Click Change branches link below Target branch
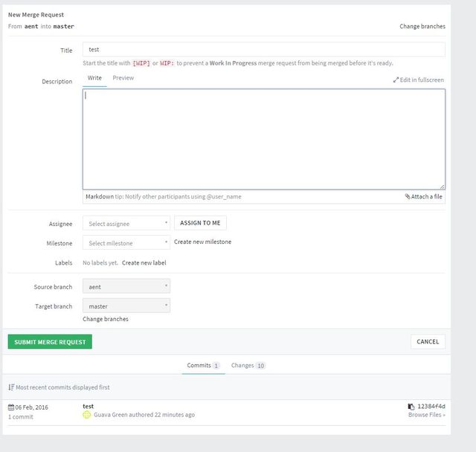Screen dimensions: 476x452 tap(106, 319)
